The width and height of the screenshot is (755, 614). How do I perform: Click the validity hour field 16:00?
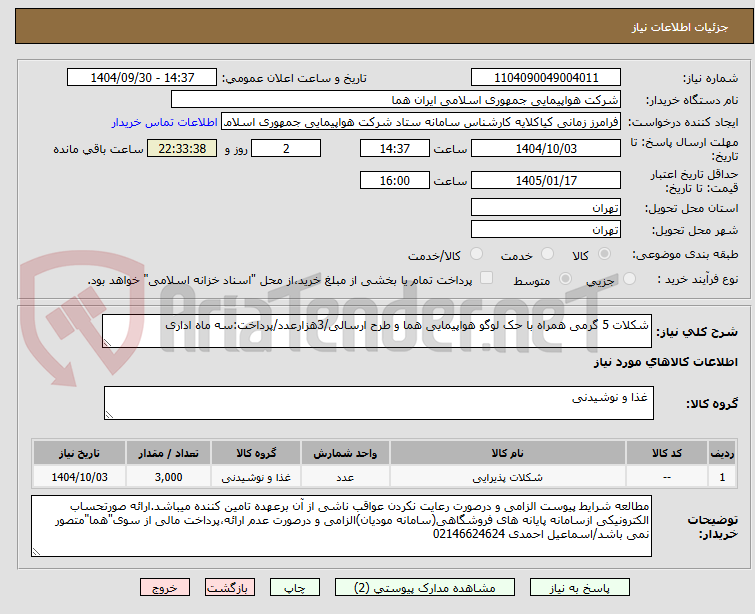click(394, 181)
